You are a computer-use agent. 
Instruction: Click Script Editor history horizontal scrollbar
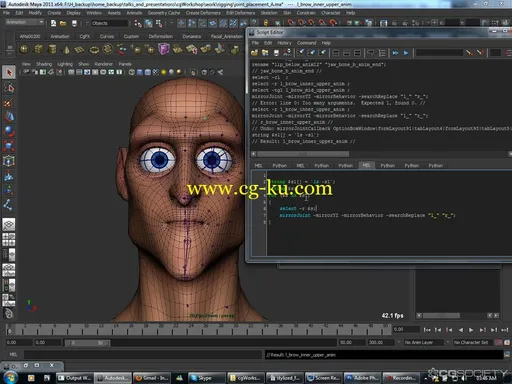coord(303,154)
